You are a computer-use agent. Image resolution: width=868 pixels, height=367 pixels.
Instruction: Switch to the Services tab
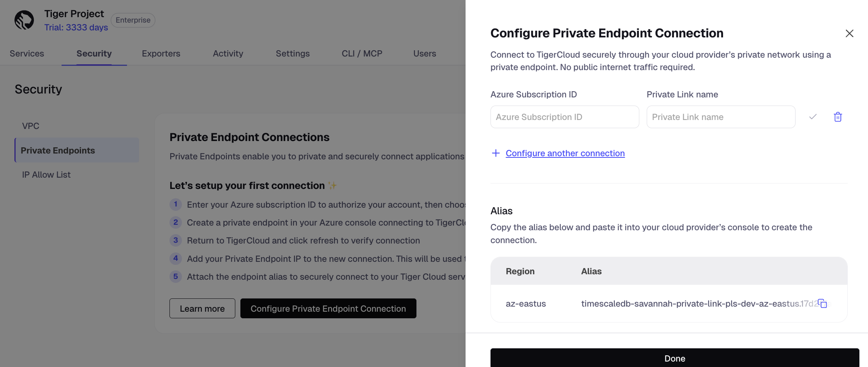pos(26,53)
